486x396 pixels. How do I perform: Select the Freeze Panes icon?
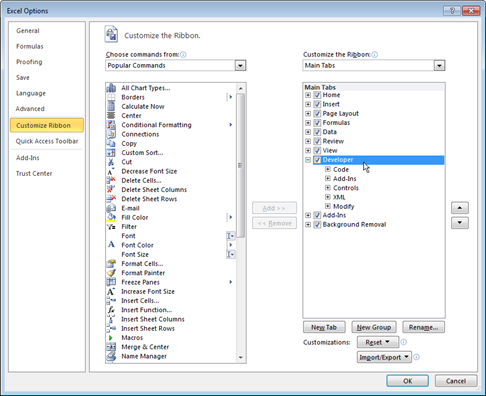tap(111, 282)
